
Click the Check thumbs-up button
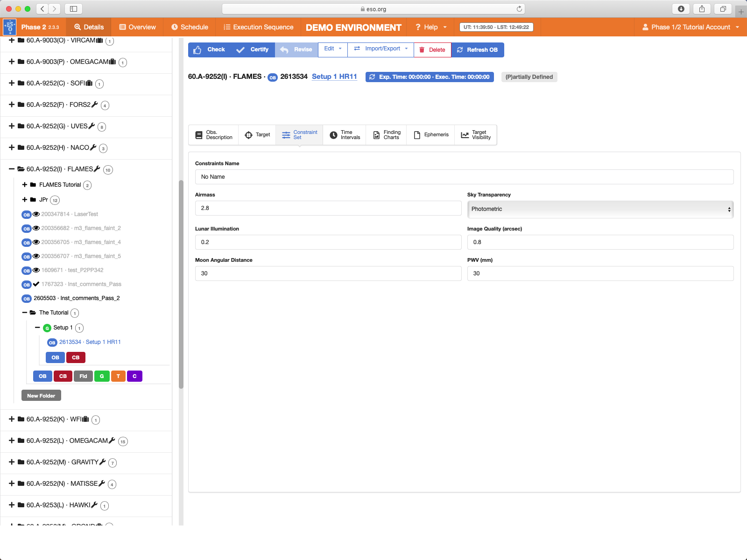coord(209,50)
